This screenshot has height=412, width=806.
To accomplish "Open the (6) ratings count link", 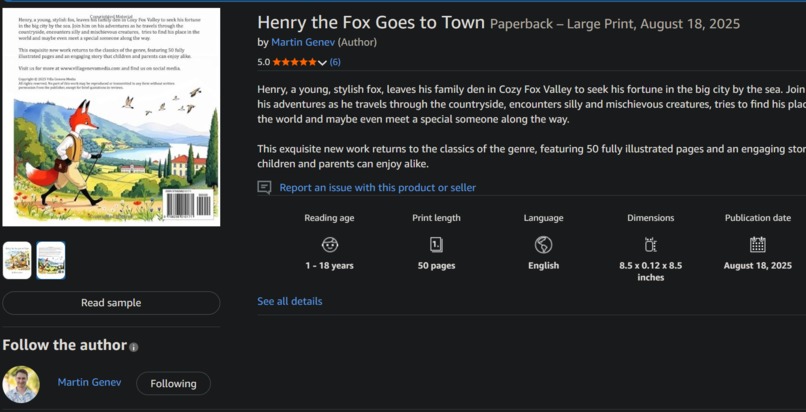I will pyautogui.click(x=335, y=62).
